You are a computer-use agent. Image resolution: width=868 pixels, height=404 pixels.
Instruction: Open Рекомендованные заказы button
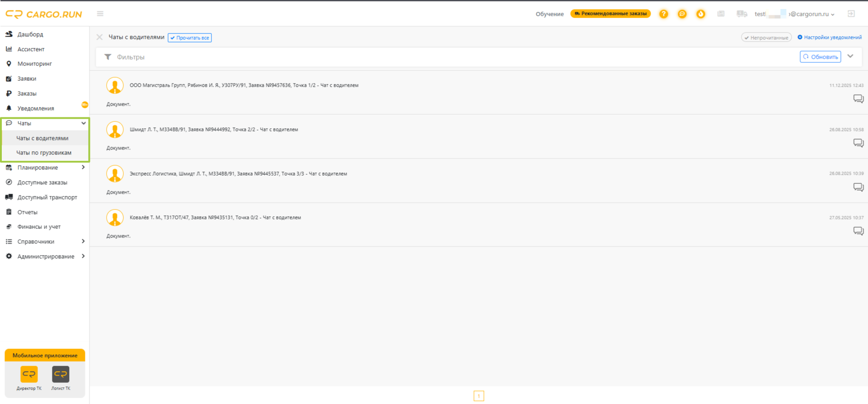[x=610, y=14]
